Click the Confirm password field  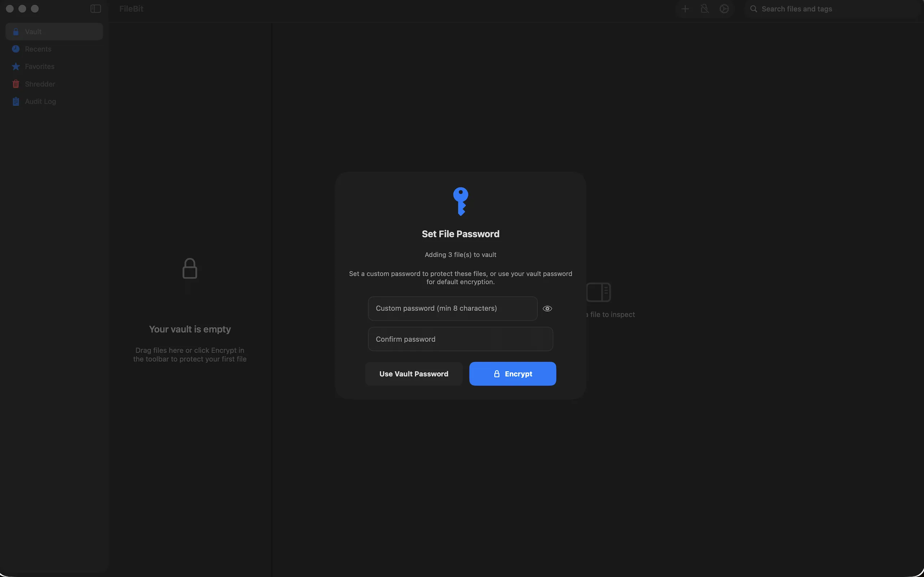460,339
